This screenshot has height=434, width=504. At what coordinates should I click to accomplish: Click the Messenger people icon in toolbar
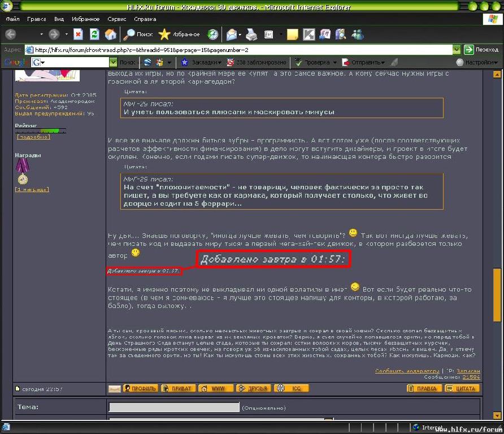[x=358, y=34]
